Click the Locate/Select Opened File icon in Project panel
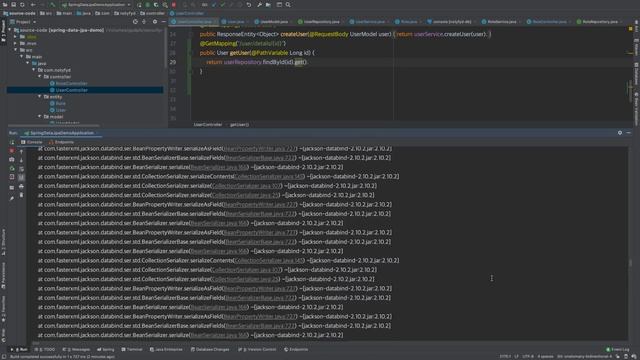Viewport: 640px width, 360px height. (x=135, y=22)
